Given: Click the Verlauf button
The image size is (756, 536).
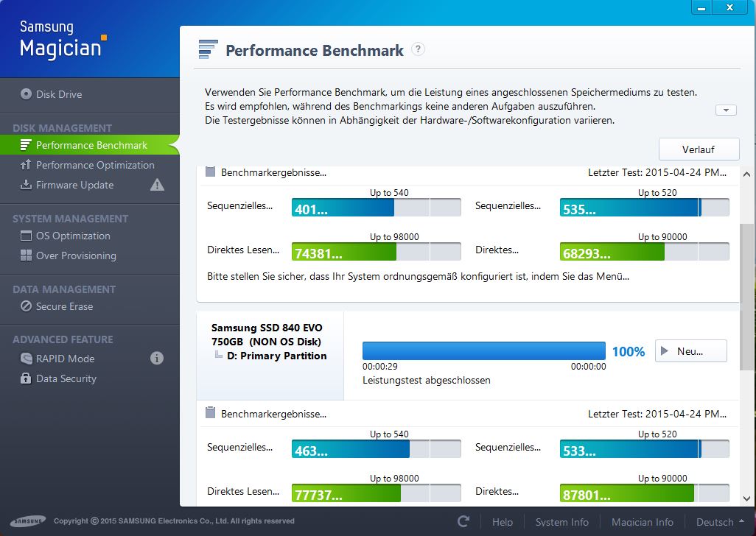Looking at the screenshot, I should (699, 149).
